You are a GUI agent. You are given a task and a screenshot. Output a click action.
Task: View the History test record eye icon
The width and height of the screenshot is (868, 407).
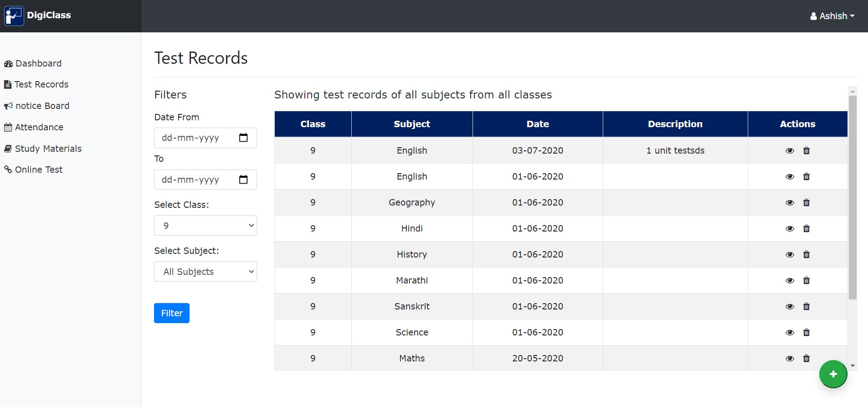point(790,255)
